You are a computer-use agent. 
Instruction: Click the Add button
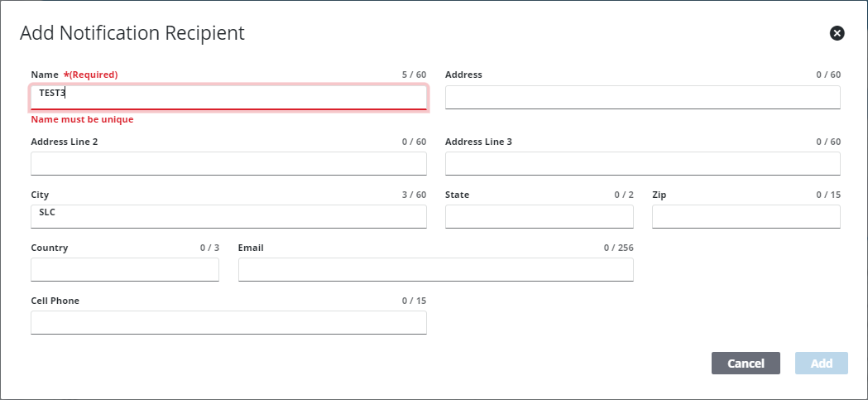click(x=822, y=364)
